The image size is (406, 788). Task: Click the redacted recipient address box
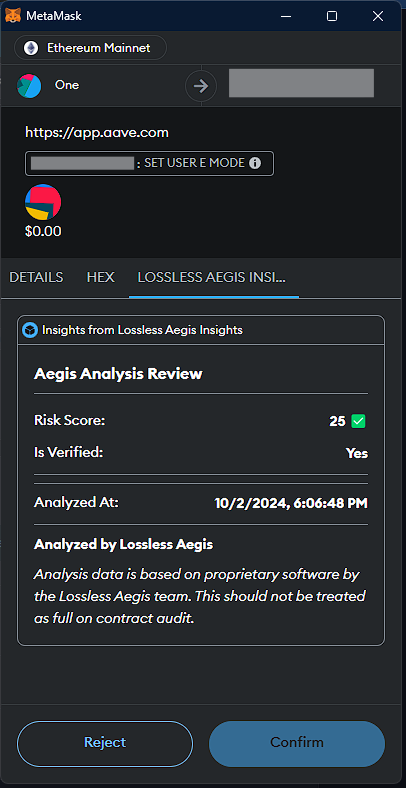301,83
